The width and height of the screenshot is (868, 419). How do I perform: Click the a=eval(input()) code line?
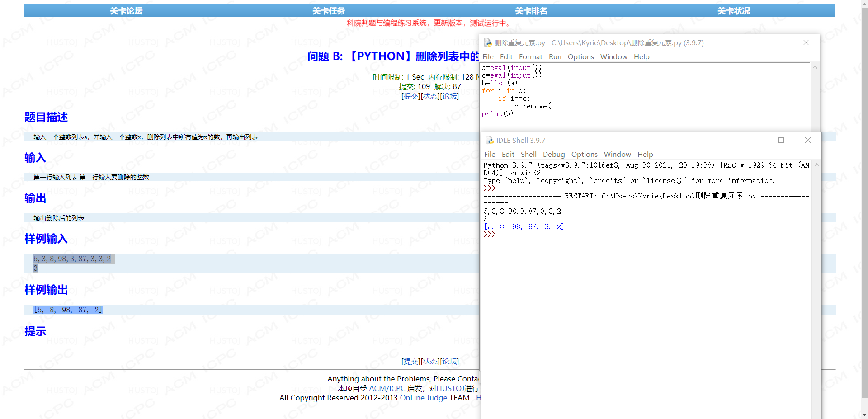[x=511, y=67]
